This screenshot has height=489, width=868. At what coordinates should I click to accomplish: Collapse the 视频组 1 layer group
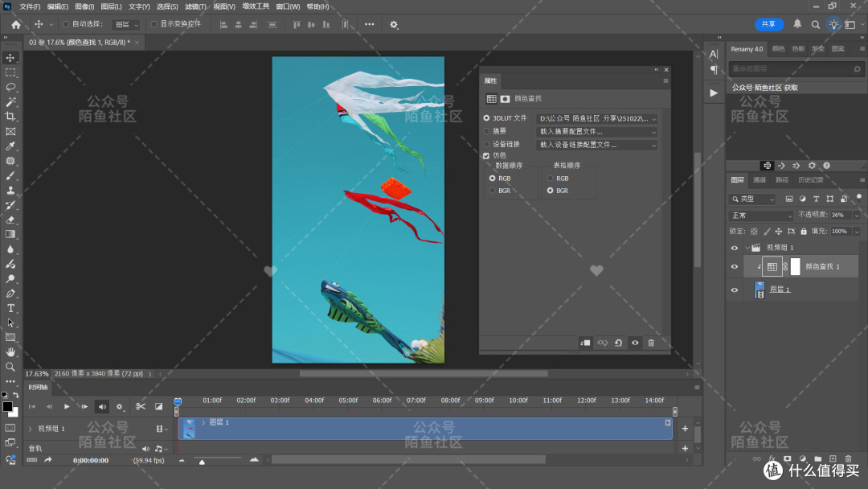[747, 248]
